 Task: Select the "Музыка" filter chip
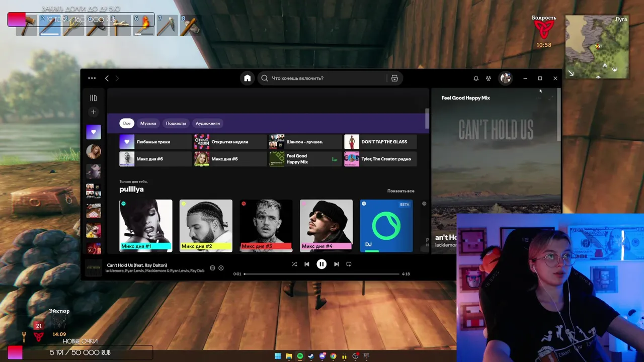(x=148, y=123)
